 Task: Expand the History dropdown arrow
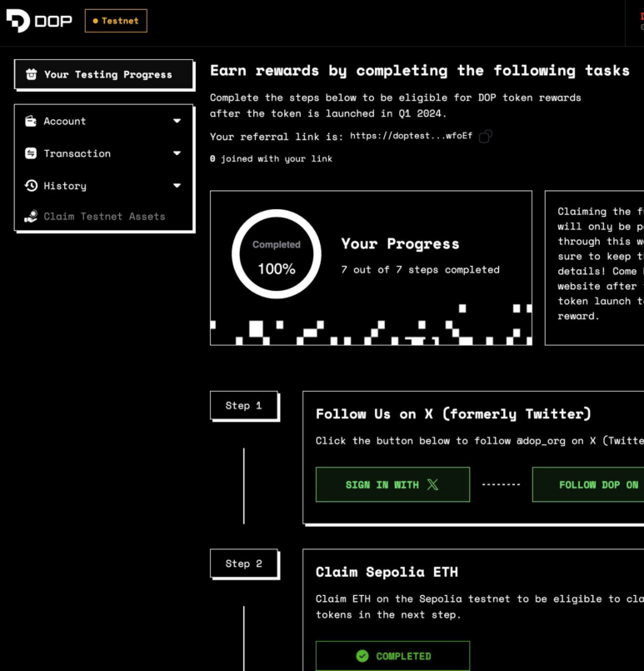[x=177, y=185]
